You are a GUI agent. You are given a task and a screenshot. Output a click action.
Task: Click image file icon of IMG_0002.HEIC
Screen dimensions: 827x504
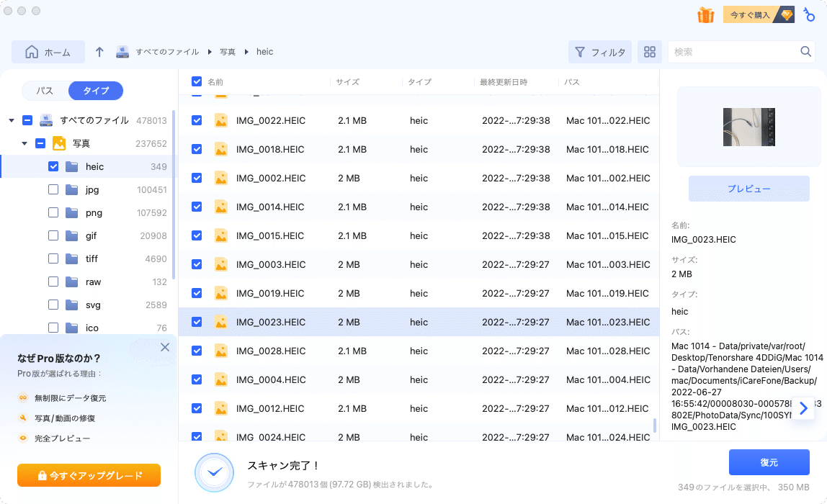(221, 178)
